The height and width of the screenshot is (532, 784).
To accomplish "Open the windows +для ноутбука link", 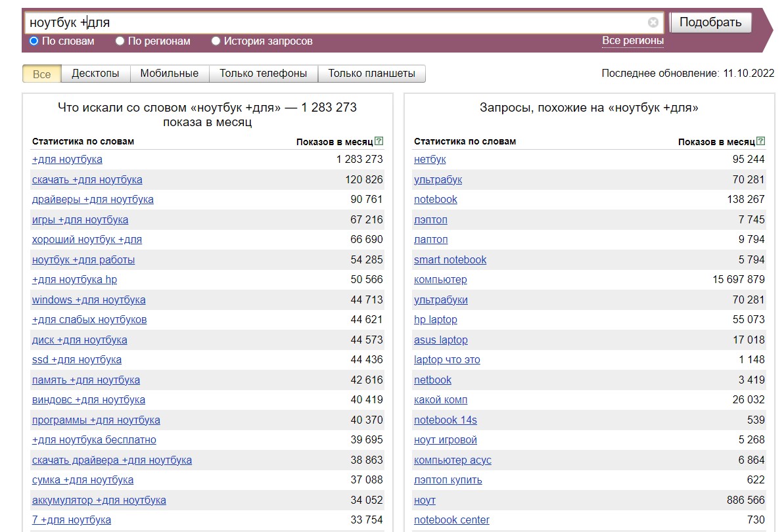I will (89, 299).
